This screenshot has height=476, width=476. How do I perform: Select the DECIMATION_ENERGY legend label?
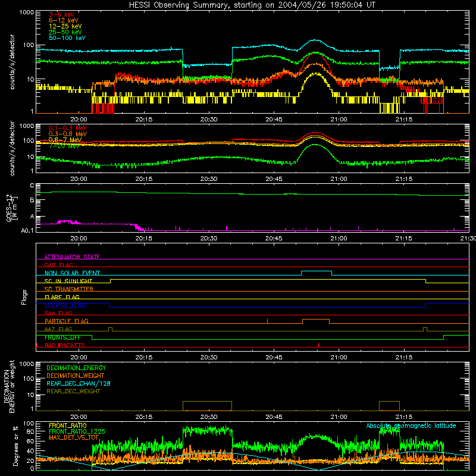[76, 368]
